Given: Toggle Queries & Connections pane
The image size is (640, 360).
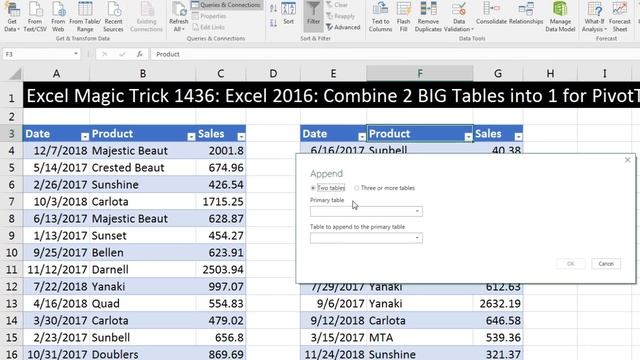Looking at the screenshot, I should click(226, 5).
